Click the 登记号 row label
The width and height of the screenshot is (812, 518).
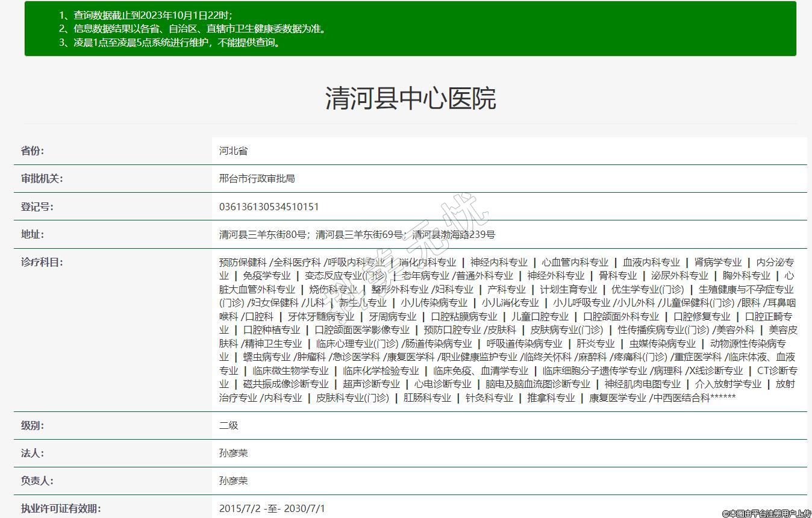pyautogui.click(x=37, y=207)
